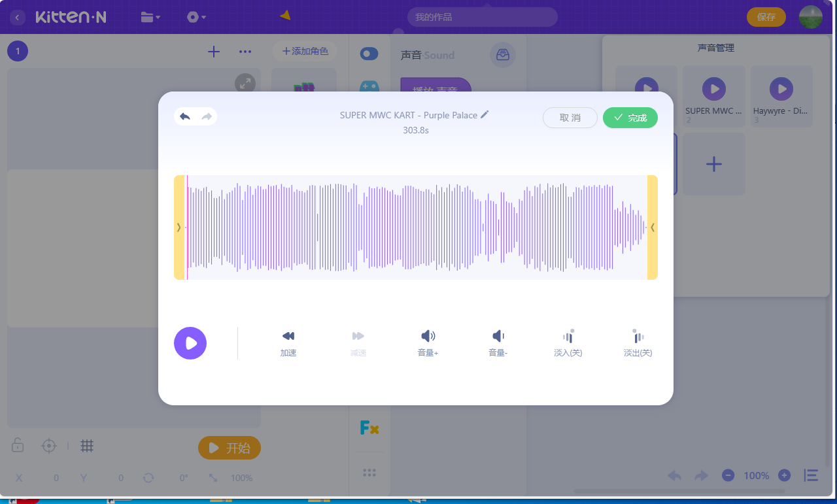Slow down the audio with 减速
Viewport: 837px width, 504px height.
358,343
